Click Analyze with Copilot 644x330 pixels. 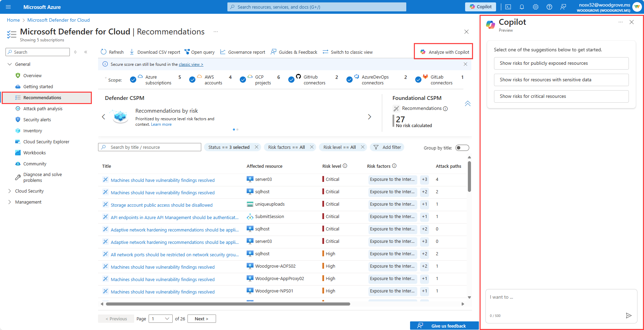[444, 52]
